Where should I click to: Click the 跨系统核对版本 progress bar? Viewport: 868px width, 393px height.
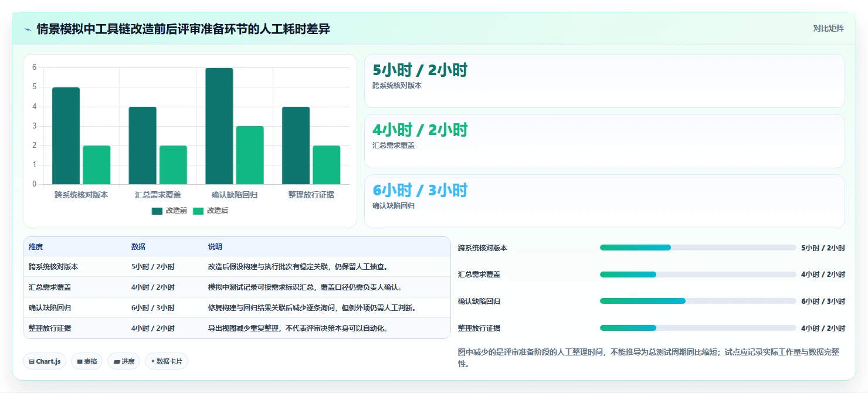698,248
